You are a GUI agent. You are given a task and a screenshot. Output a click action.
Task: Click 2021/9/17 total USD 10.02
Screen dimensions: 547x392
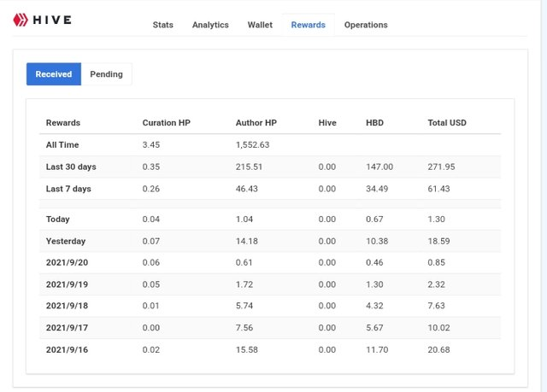[x=438, y=328]
